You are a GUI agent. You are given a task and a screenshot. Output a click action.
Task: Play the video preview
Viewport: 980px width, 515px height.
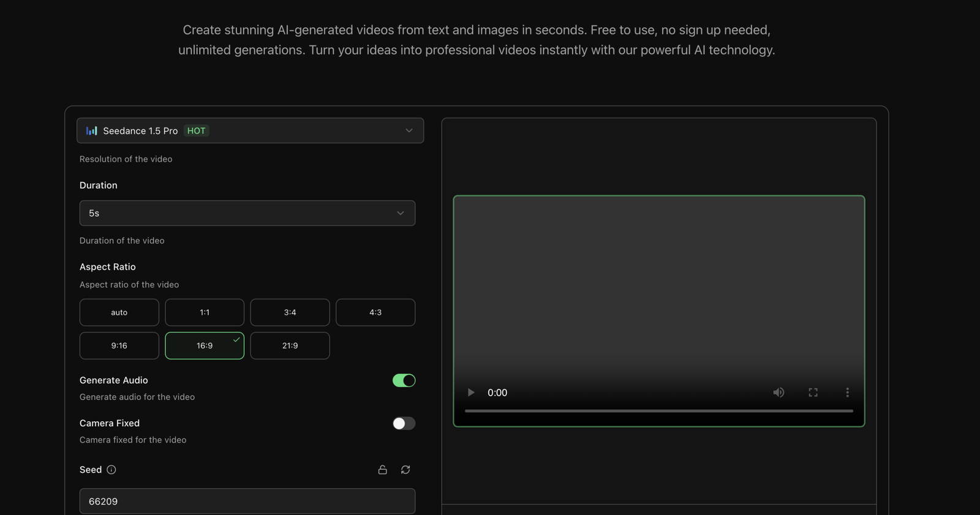pos(471,393)
